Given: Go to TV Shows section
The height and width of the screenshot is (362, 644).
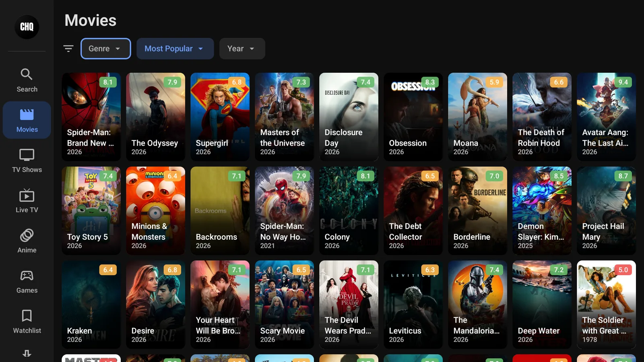Looking at the screenshot, I should coord(27,160).
